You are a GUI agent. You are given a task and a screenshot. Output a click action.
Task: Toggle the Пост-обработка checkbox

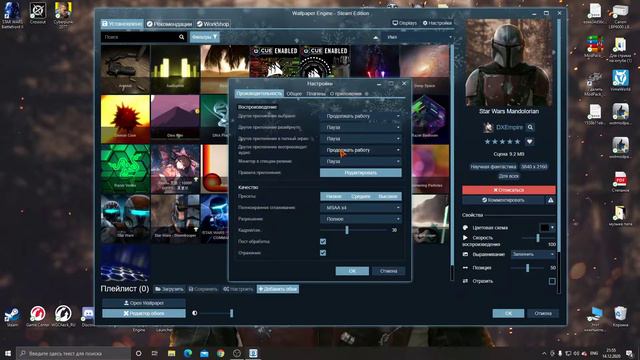pyautogui.click(x=323, y=242)
